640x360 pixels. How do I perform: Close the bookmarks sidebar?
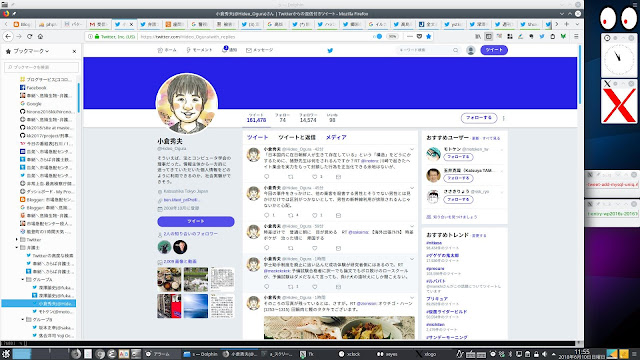[x=74, y=51]
